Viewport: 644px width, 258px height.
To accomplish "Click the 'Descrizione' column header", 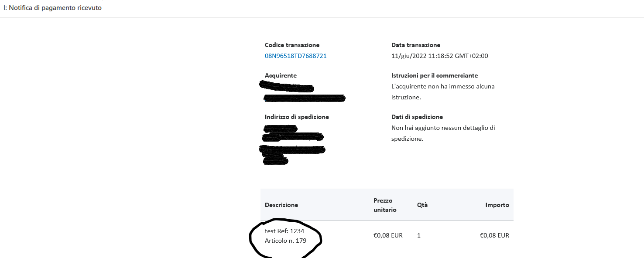I will (x=281, y=205).
